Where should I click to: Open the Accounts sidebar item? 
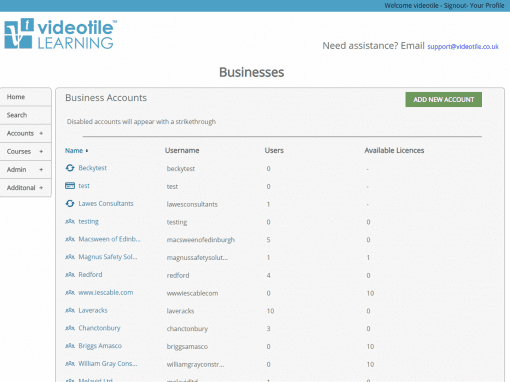pos(26,133)
